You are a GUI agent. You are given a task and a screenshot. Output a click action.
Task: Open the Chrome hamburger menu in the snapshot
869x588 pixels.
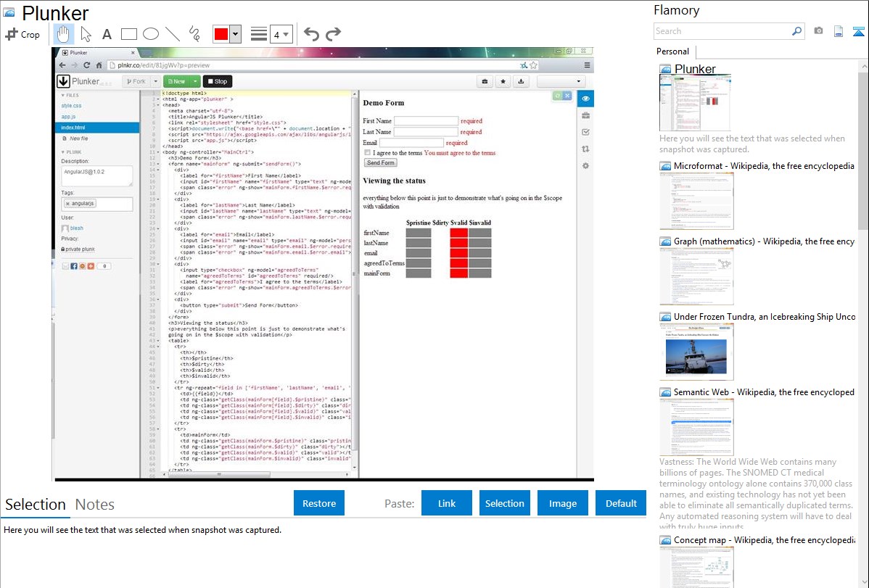587,65
